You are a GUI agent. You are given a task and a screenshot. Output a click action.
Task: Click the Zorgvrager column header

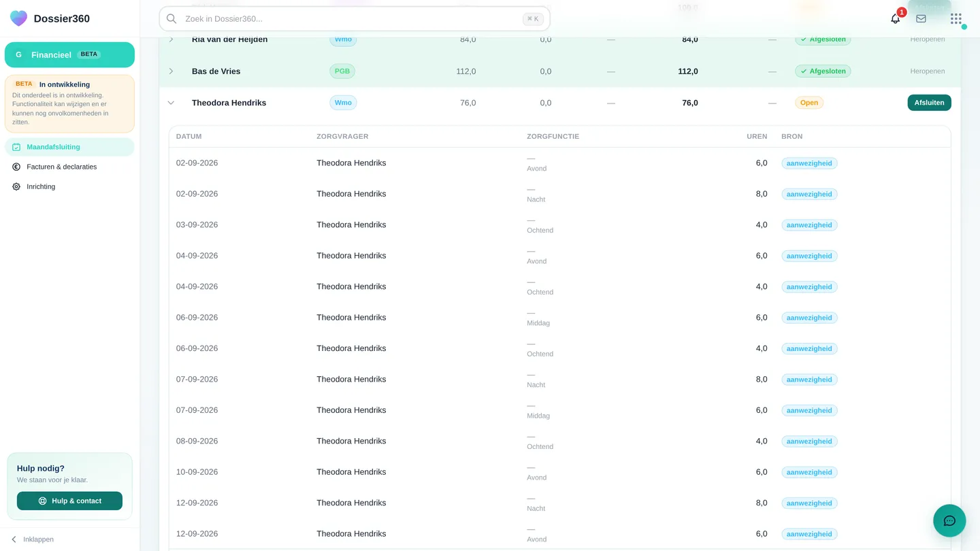[x=342, y=136]
